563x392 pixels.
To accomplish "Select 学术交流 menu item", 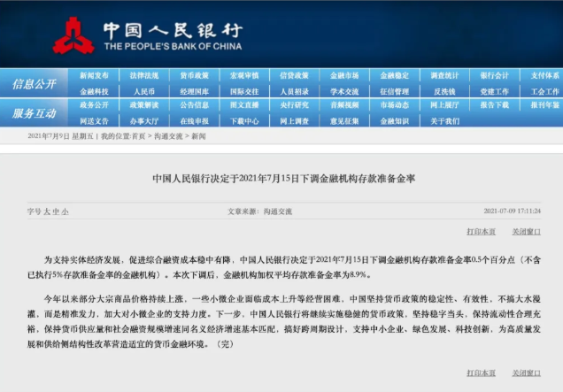I will point(344,91).
